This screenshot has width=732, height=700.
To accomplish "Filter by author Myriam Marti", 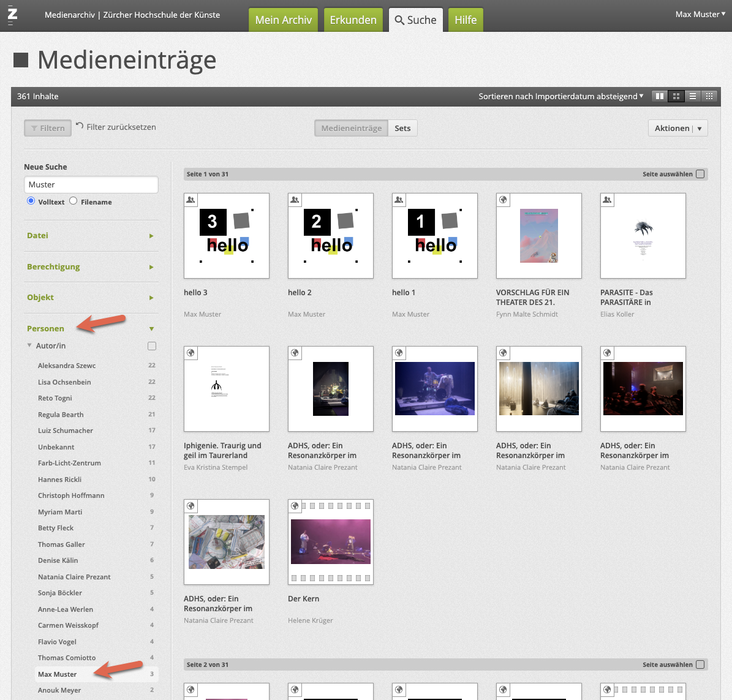I will 97,511.
